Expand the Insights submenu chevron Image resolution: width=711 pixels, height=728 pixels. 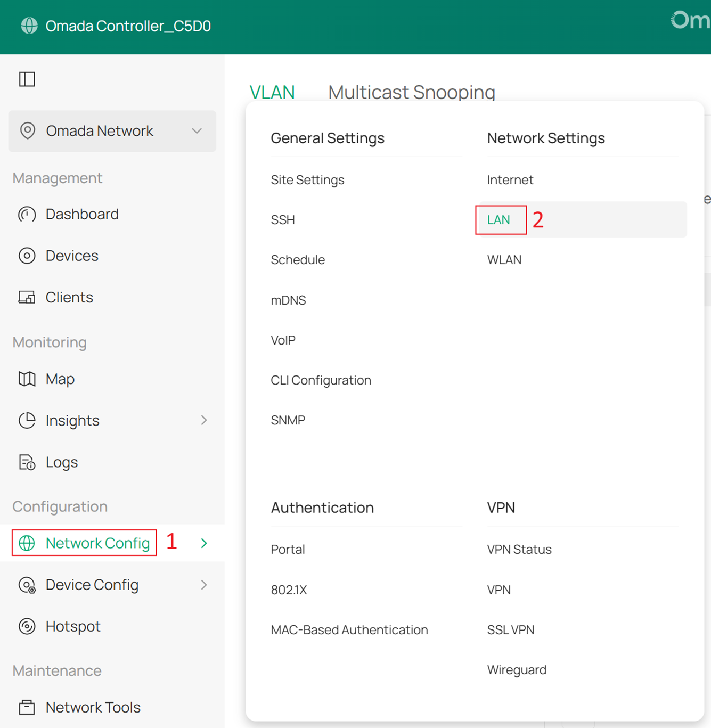204,420
